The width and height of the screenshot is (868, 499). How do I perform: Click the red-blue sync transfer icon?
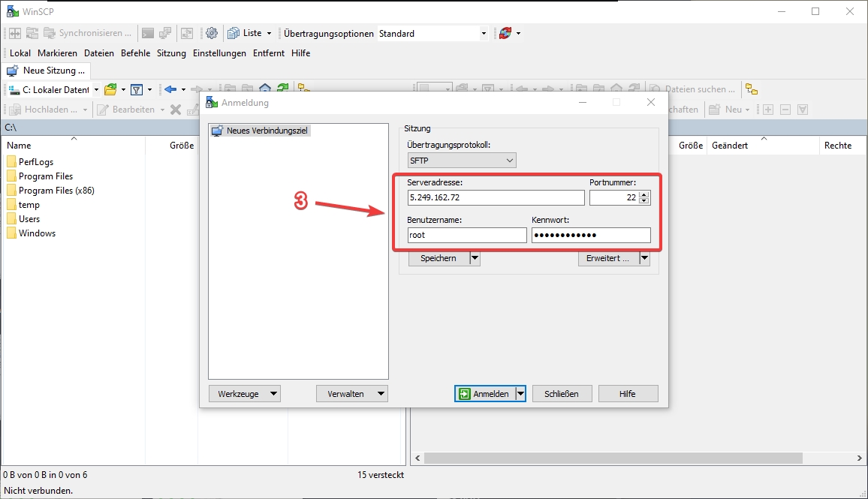click(505, 33)
